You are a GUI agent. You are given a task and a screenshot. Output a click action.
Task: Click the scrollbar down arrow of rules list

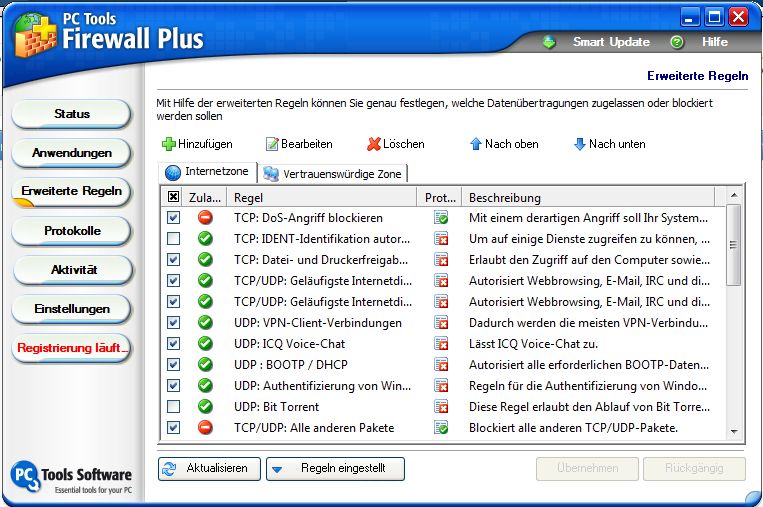point(734,432)
